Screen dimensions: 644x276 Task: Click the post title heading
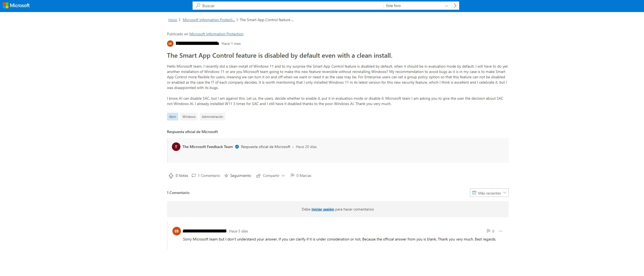[279, 56]
